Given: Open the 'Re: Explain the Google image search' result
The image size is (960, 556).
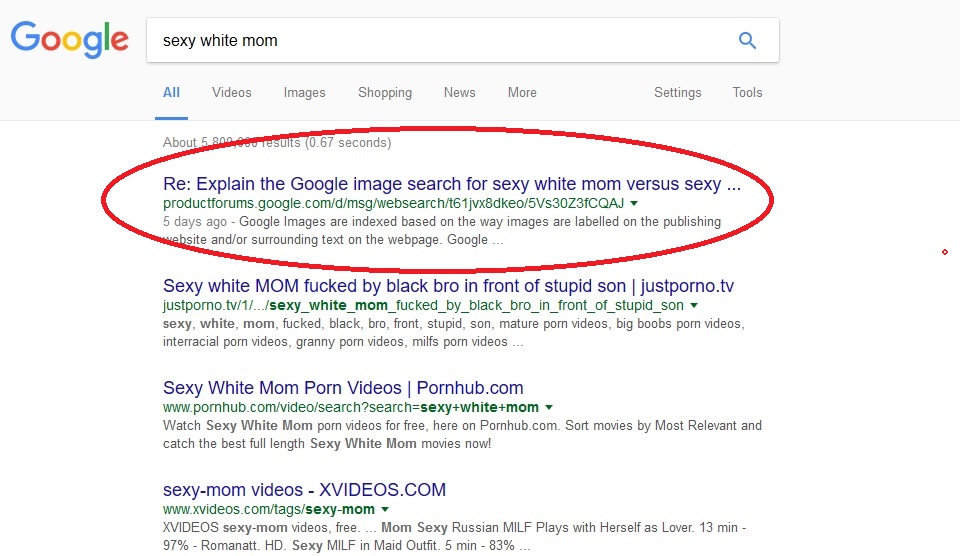Looking at the screenshot, I should tap(452, 184).
